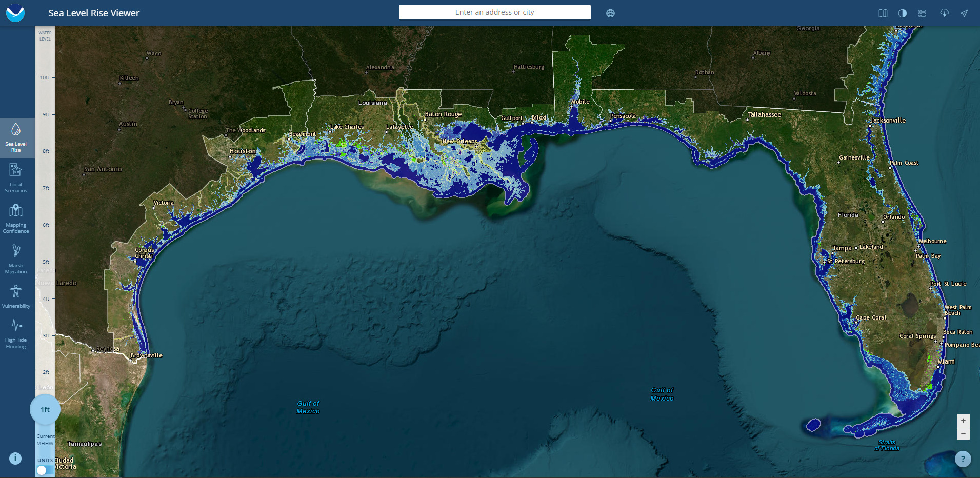Switch to Local Scenarios tab
980x478 pixels.
point(16,177)
